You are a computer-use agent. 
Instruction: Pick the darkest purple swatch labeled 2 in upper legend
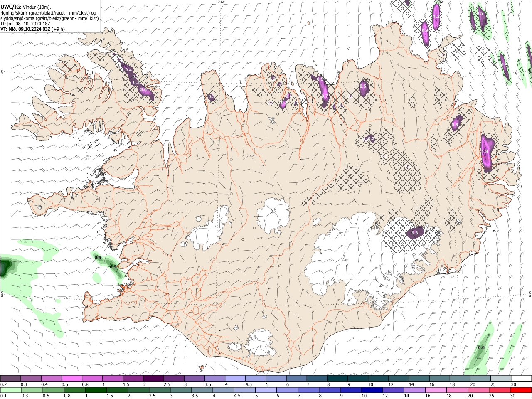tap(153, 379)
